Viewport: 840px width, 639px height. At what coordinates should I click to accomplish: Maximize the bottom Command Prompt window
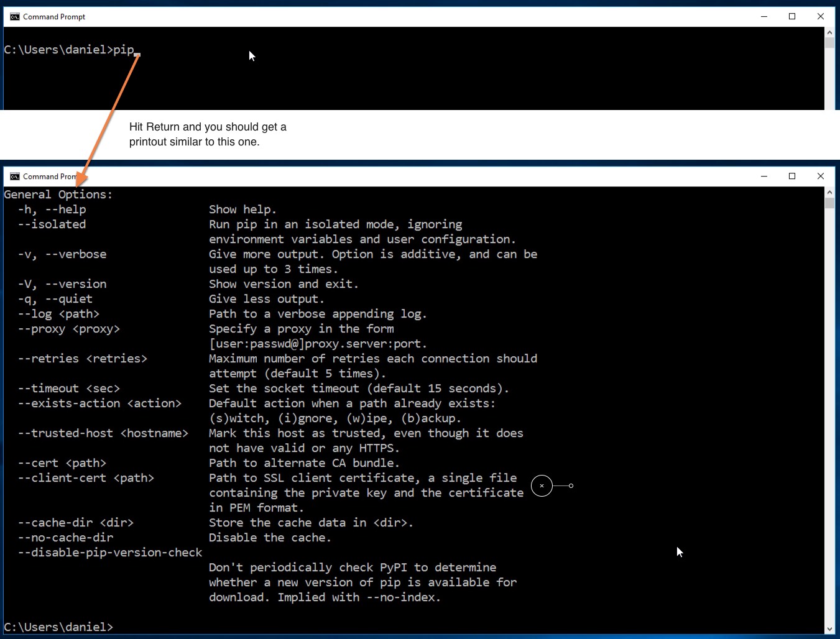[x=792, y=176]
